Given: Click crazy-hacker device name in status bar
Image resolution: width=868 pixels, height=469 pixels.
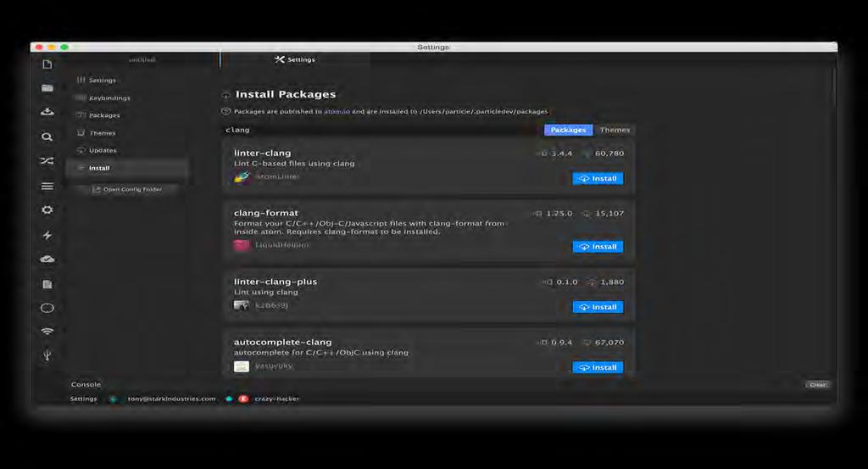Looking at the screenshot, I should tap(277, 399).
